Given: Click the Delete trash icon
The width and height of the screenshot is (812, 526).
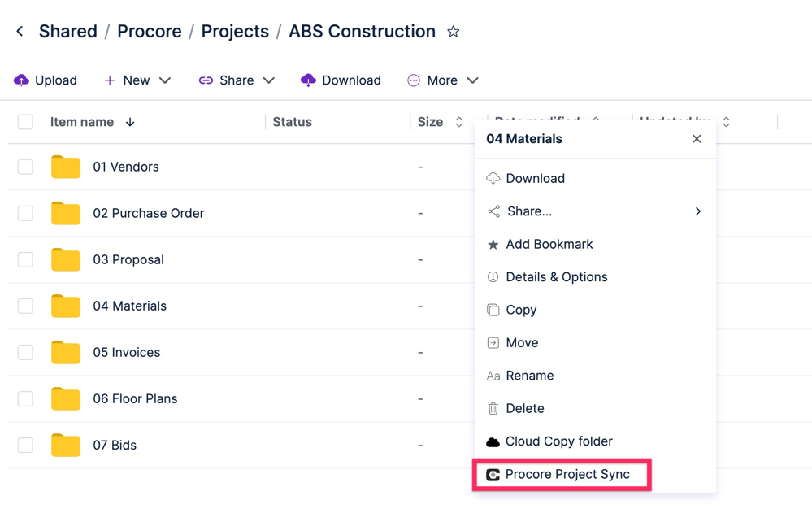Looking at the screenshot, I should tap(494, 408).
